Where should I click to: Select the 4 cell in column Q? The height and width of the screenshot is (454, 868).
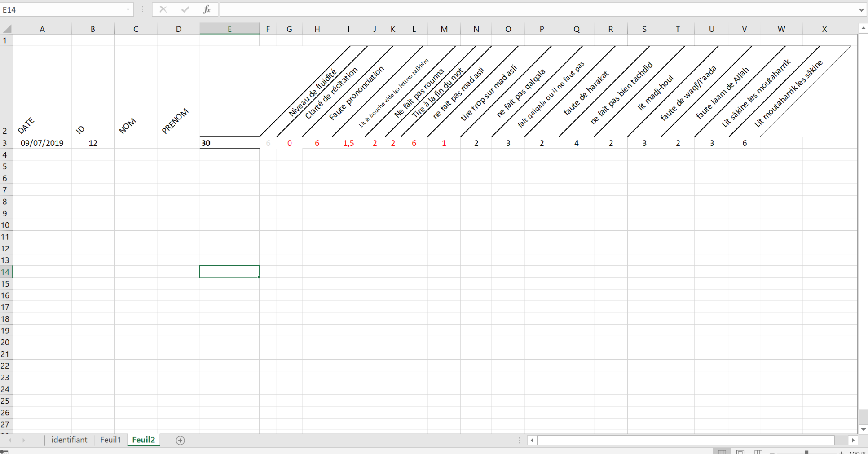577,143
